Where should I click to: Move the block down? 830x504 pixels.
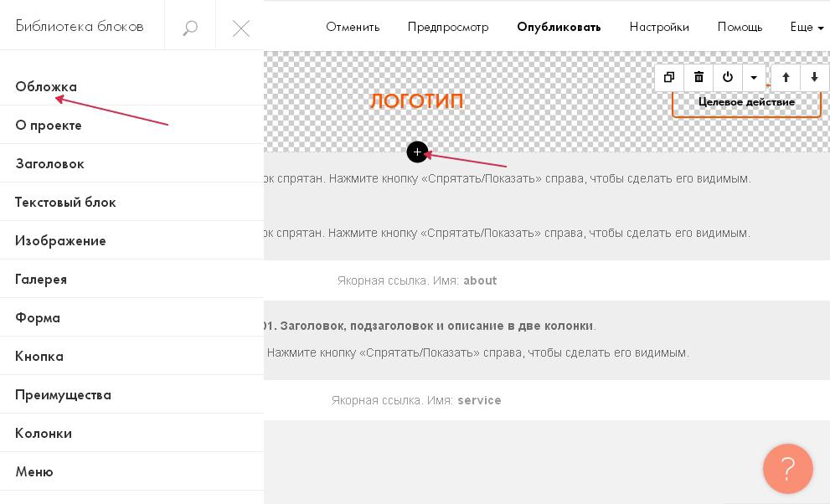pyautogui.click(x=815, y=78)
